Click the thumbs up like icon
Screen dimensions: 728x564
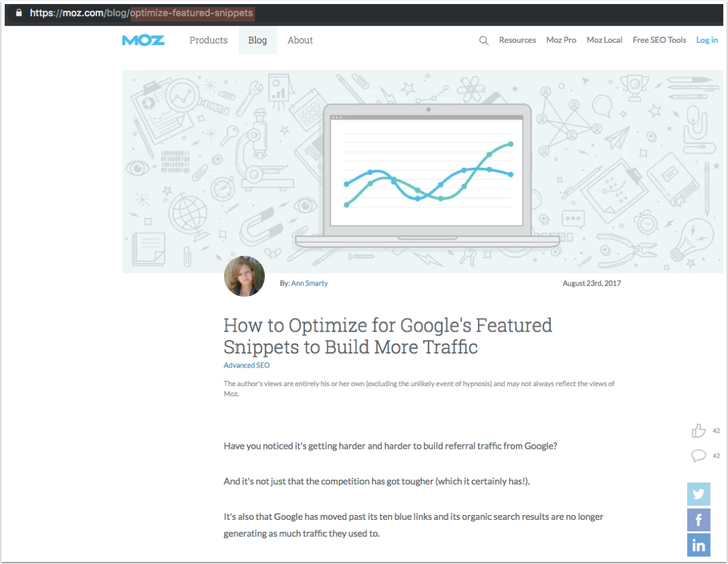[699, 431]
